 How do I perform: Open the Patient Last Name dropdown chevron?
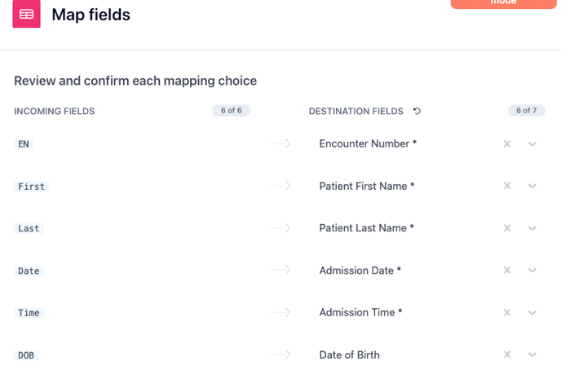[532, 228]
